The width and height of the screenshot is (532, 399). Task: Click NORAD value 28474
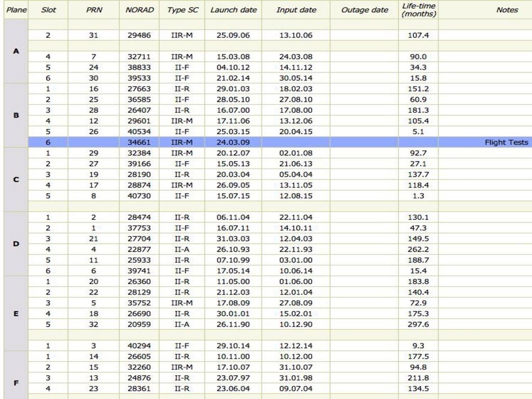point(139,217)
